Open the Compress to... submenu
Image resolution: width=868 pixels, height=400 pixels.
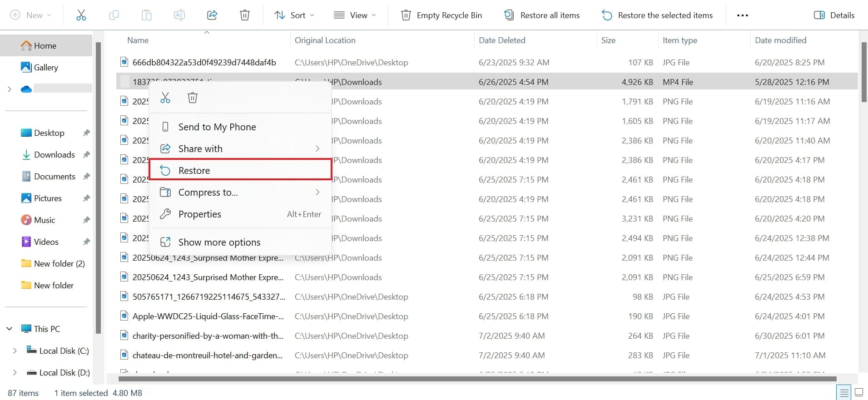click(x=240, y=192)
